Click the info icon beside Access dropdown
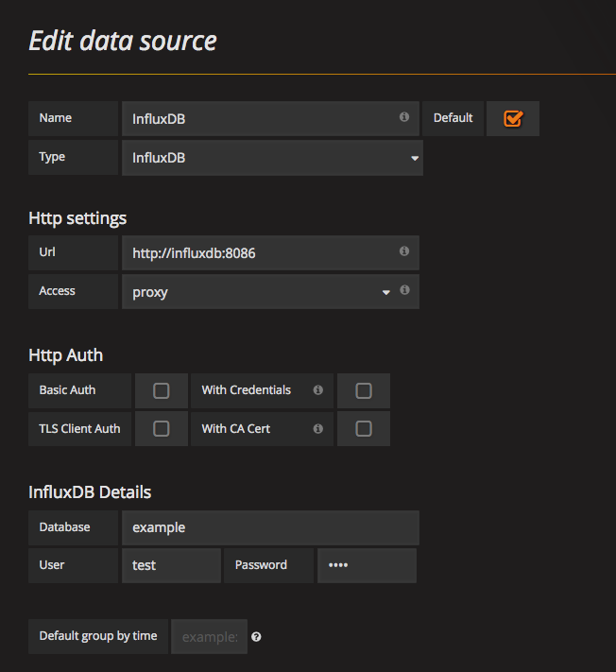This screenshot has height=672, width=616. point(404,290)
